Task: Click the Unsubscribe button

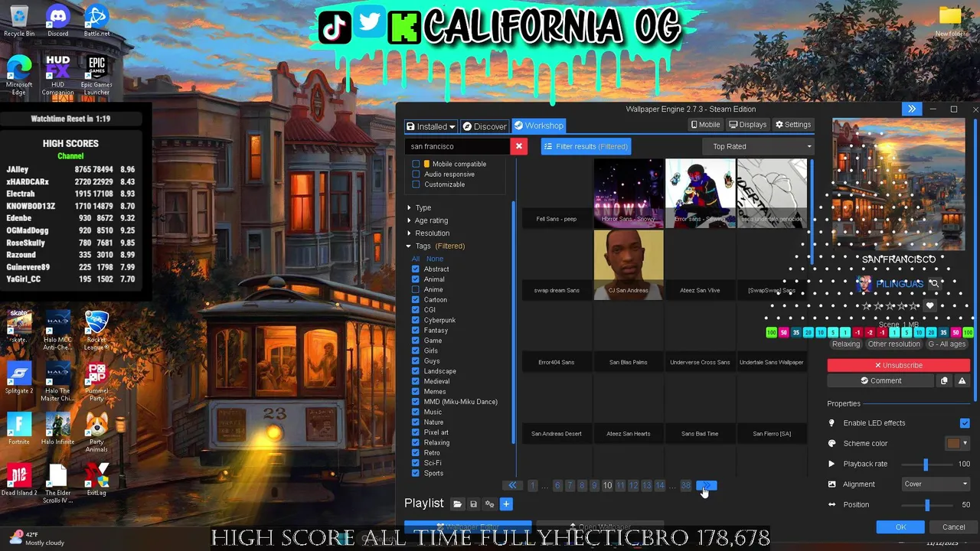Action: coord(898,366)
